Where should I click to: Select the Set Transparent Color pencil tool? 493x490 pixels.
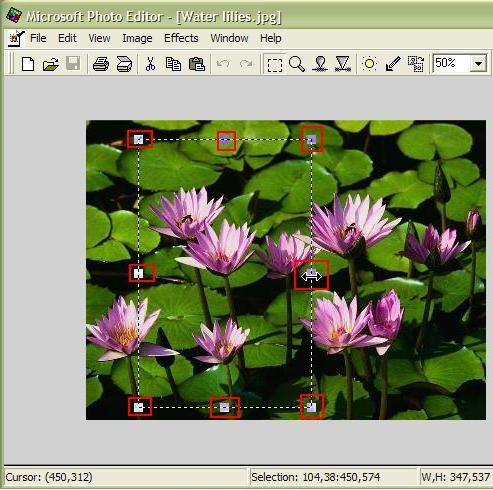tap(393, 64)
